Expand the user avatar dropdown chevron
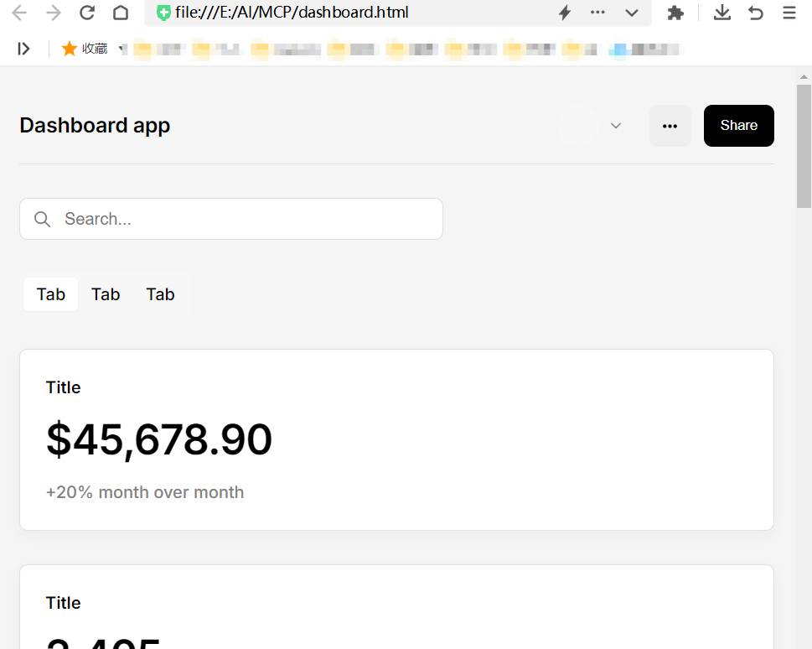812x649 pixels. [x=616, y=126]
